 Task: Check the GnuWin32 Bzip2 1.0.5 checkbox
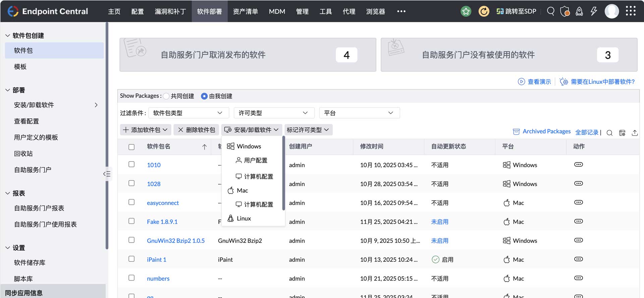tap(131, 240)
